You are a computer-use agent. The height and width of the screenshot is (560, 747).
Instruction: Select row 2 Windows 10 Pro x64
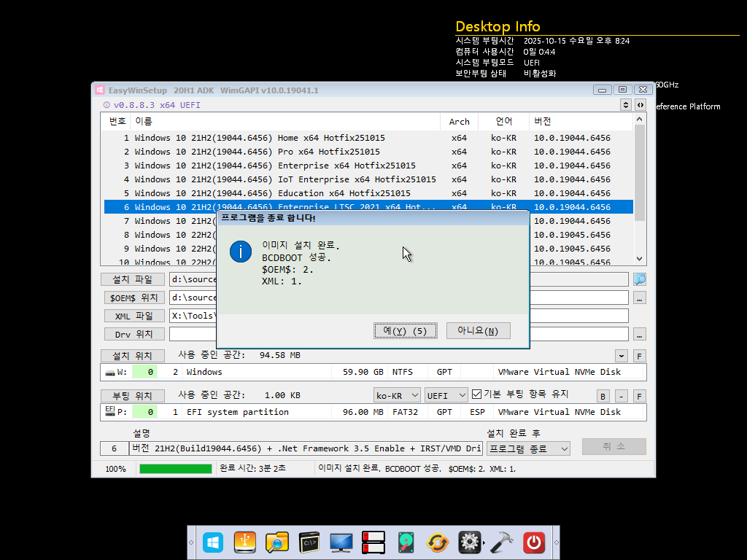tap(368, 152)
